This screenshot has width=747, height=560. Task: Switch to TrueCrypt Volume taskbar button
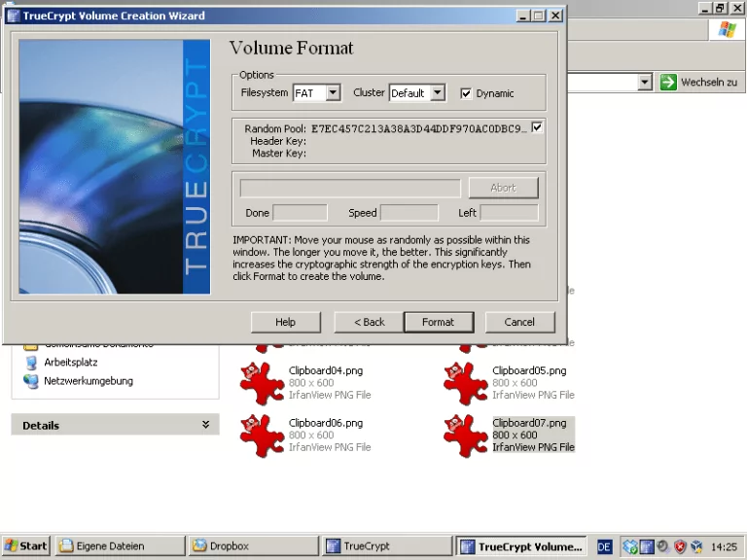click(521, 546)
